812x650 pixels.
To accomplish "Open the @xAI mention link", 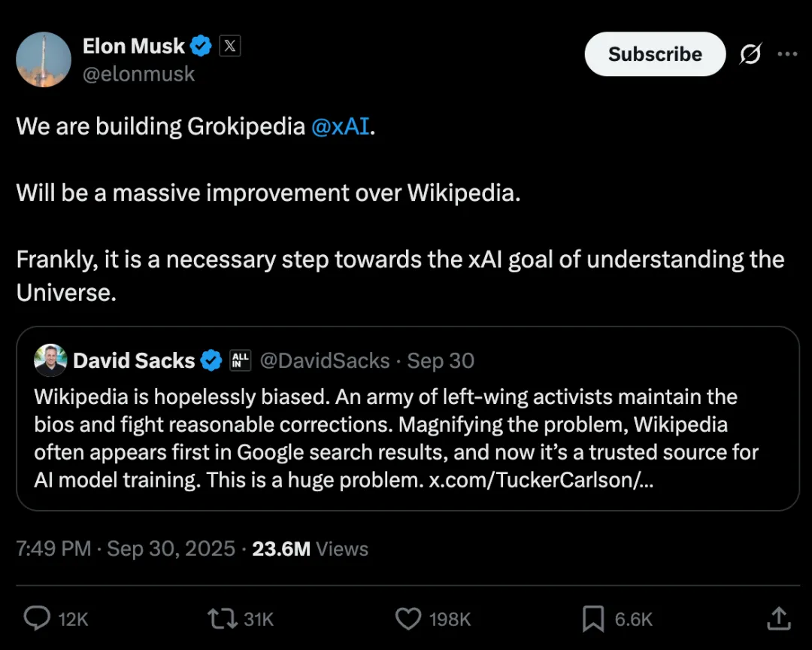I will click(x=341, y=126).
